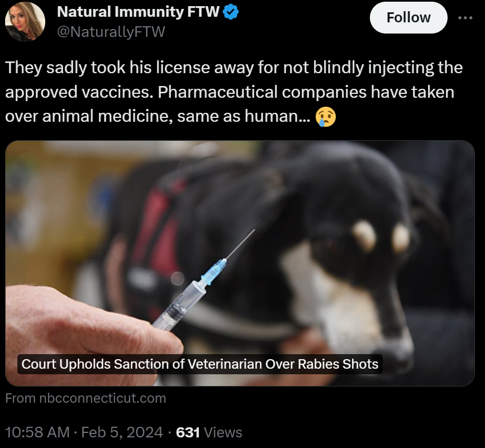
Task: Open the Natural Immunity FTW profile picture
Action: pos(25,22)
